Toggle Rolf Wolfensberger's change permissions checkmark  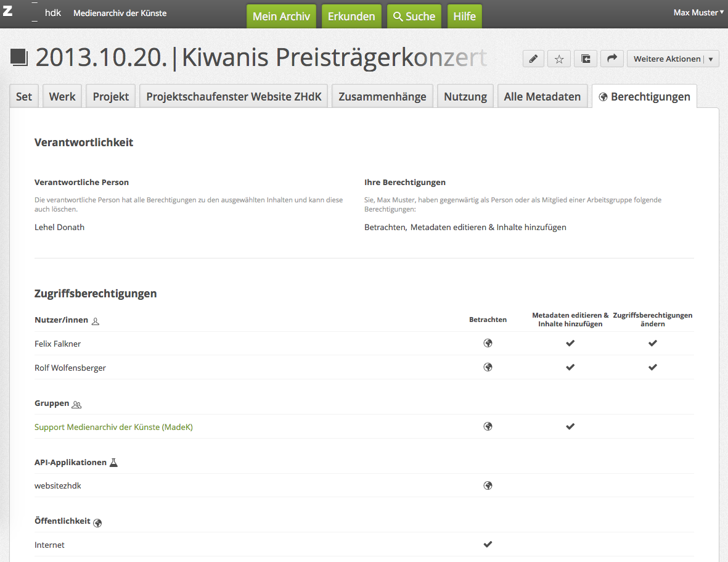click(x=653, y=367)
